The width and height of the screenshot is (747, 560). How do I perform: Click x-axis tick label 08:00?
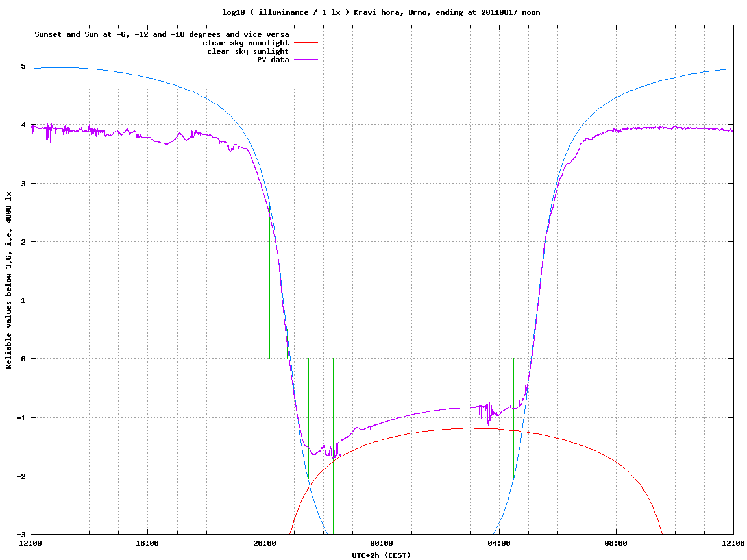[617, 543]
